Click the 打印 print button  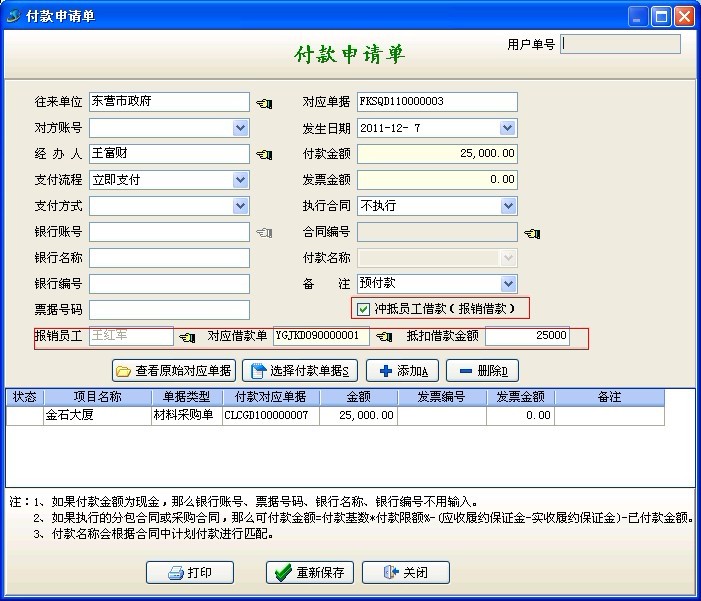pos(190,573)
